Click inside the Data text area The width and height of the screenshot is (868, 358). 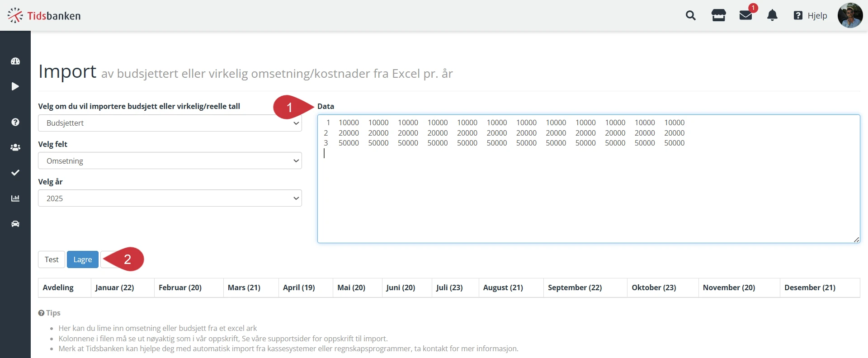pos(588,194)
